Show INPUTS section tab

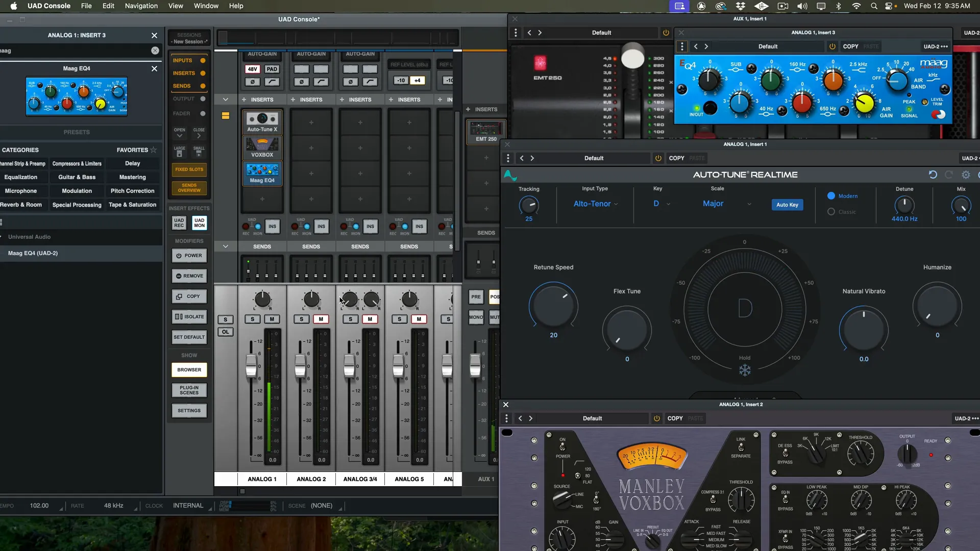[189, 60]
